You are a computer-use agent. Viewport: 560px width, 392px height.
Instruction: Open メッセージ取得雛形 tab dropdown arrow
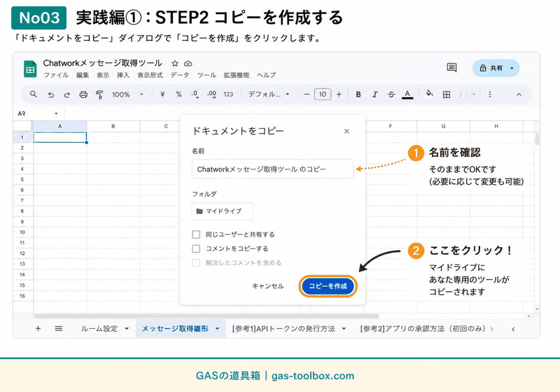217,329
